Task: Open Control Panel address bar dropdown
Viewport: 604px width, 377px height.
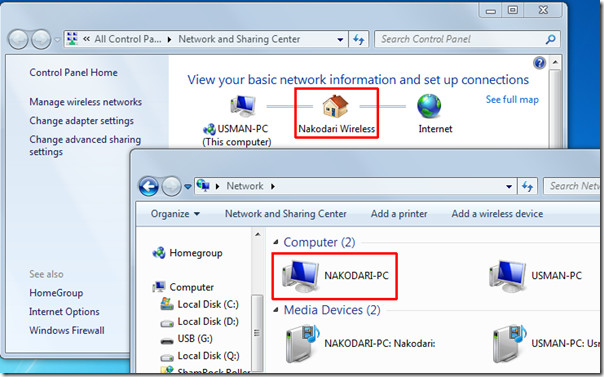Action: coord(340,40)
